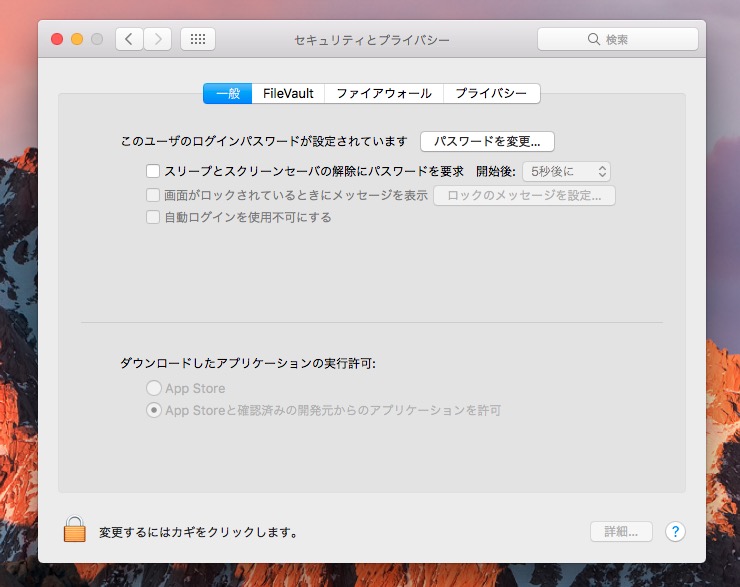740x587 pixels.
Task: Expand the 5秒後に delay dropdown
Action: coord(566,171)
